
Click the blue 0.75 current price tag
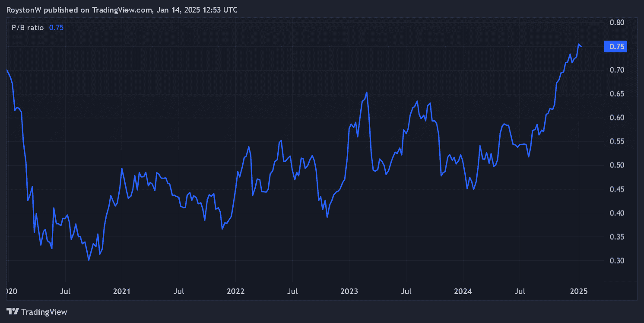[615, 47]
